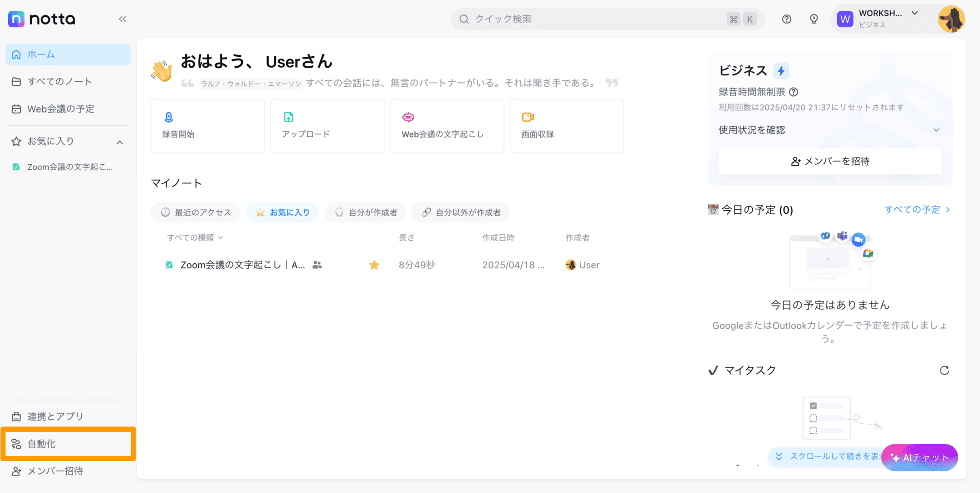This screenshot has width=980, height=493.
Task: Click the 長さ column header
Action: coord(407,238)
